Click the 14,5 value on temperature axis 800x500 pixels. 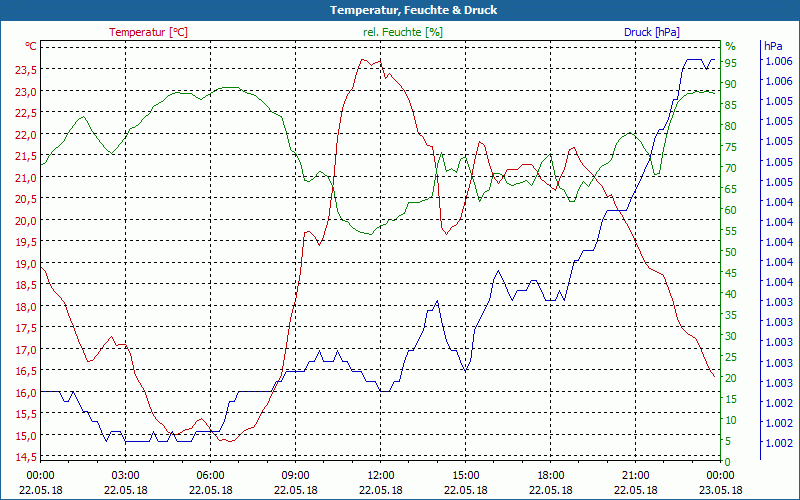27,457
